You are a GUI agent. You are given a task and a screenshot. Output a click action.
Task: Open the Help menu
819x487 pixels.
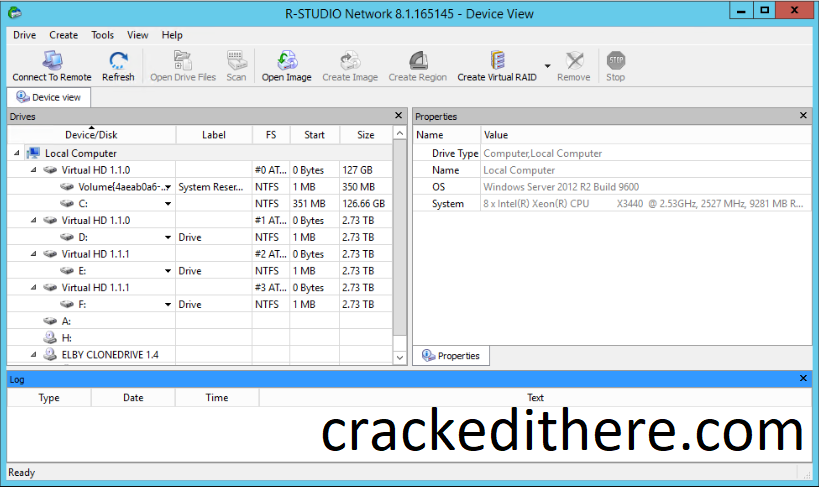(x=172, y=35)
